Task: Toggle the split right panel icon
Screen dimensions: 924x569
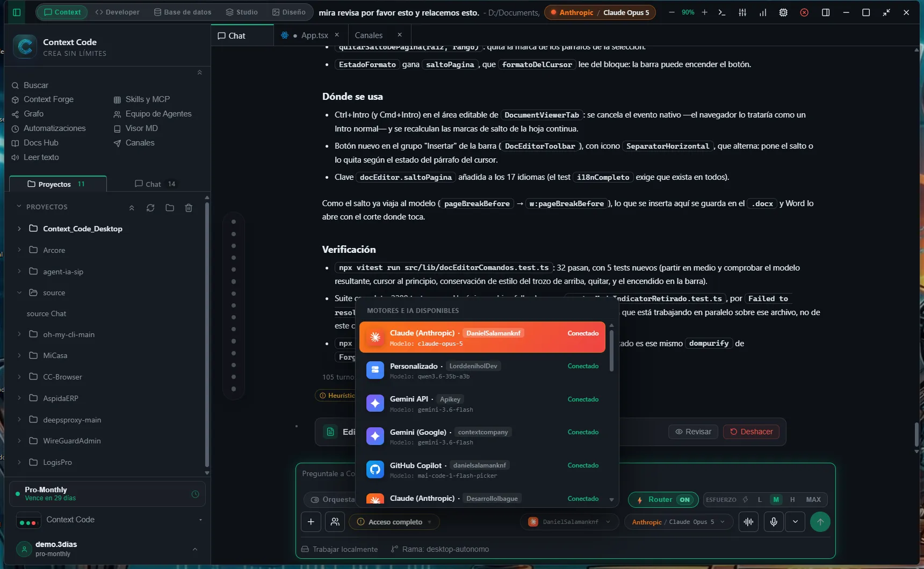Action: point(826,12)
